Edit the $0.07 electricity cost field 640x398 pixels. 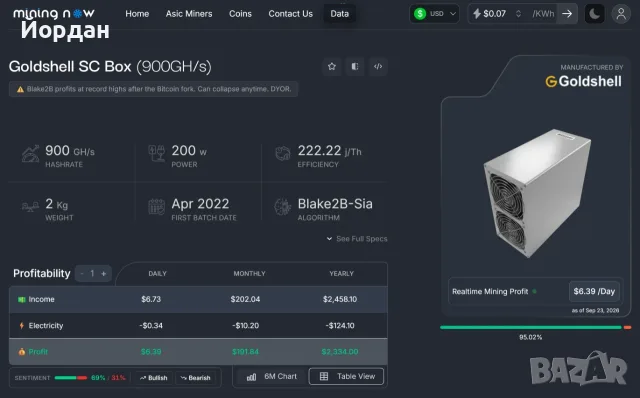click(494, 14)
